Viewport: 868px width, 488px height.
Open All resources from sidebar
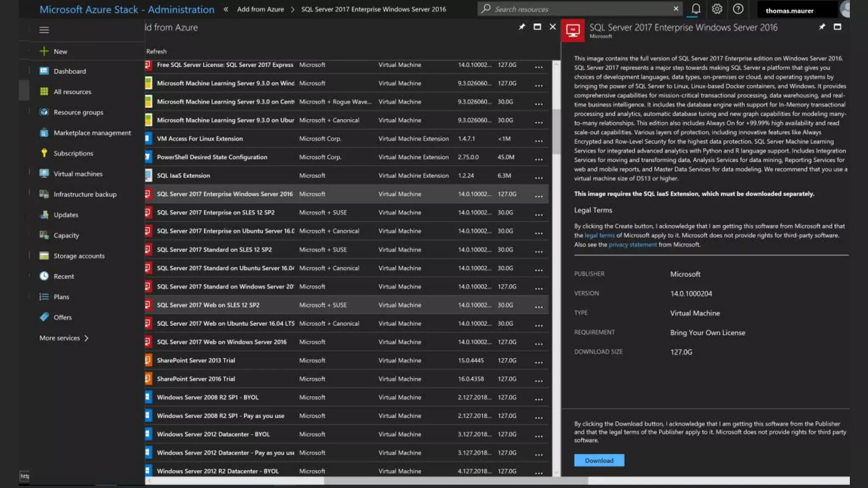pos(72,91)
